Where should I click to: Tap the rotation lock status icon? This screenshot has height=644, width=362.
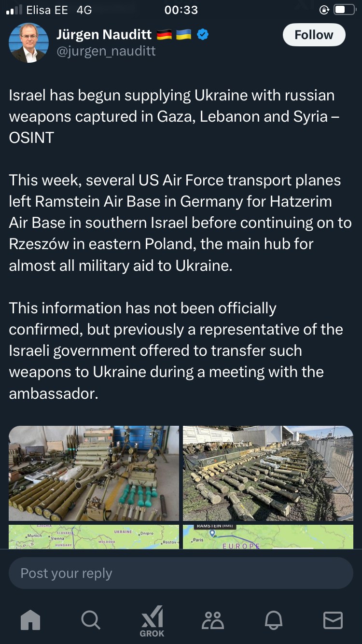click(324, 10)
